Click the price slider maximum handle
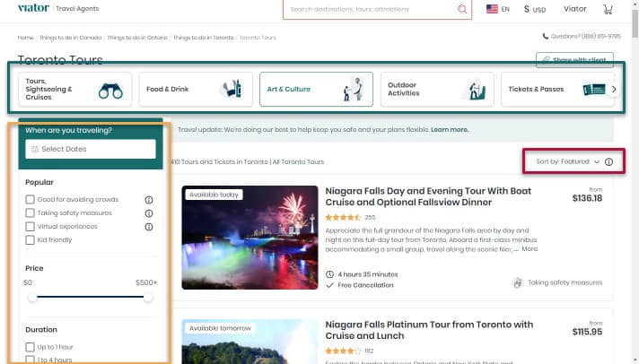639x364 pixels. pyautogui.click(x=148, y=298)
